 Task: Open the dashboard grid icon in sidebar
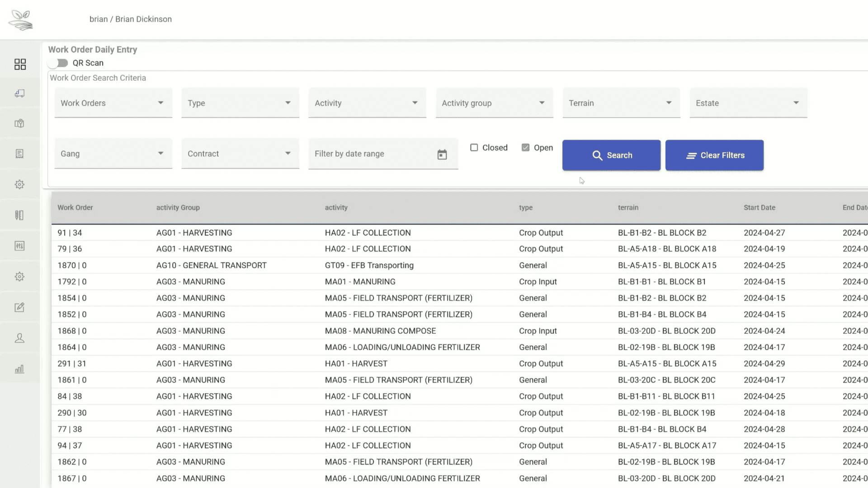20,64
